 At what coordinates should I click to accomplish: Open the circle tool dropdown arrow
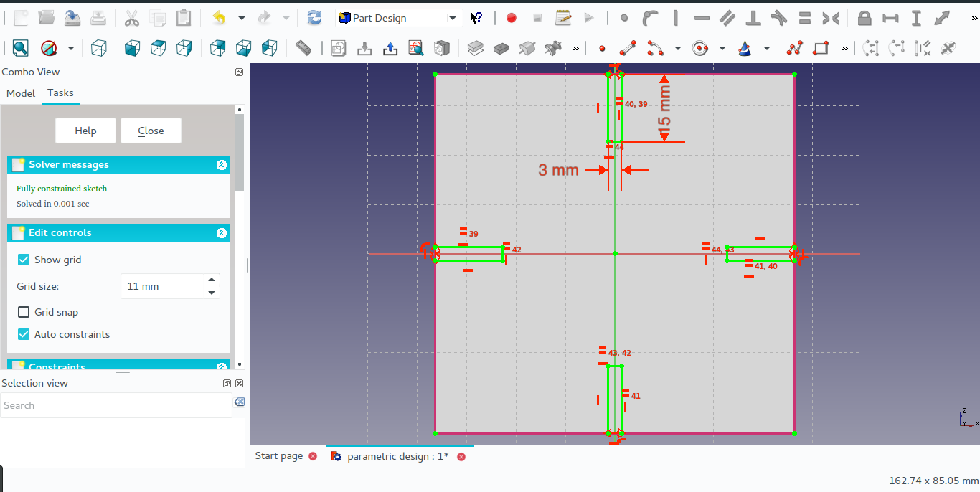click(721, 48)
